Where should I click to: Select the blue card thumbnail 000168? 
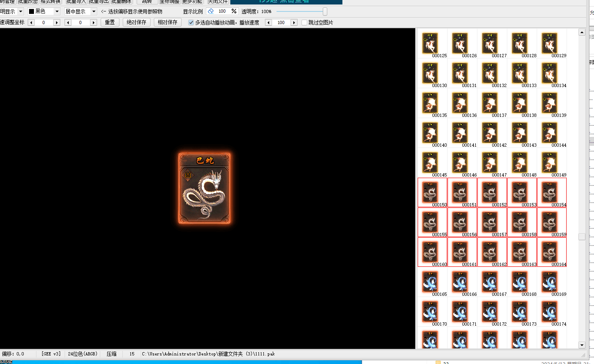click(x=522, y=282)
